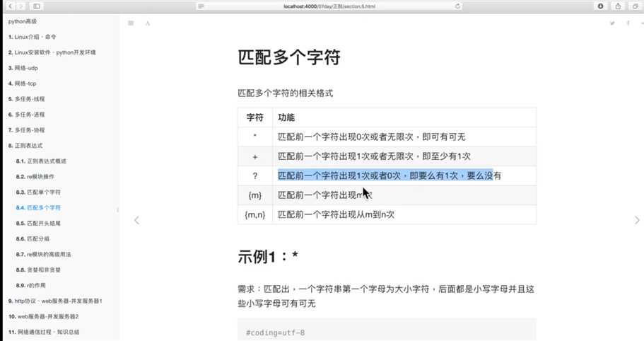644x341 pixels.
Task: Go to next page arrow
Action: (637, 220)
